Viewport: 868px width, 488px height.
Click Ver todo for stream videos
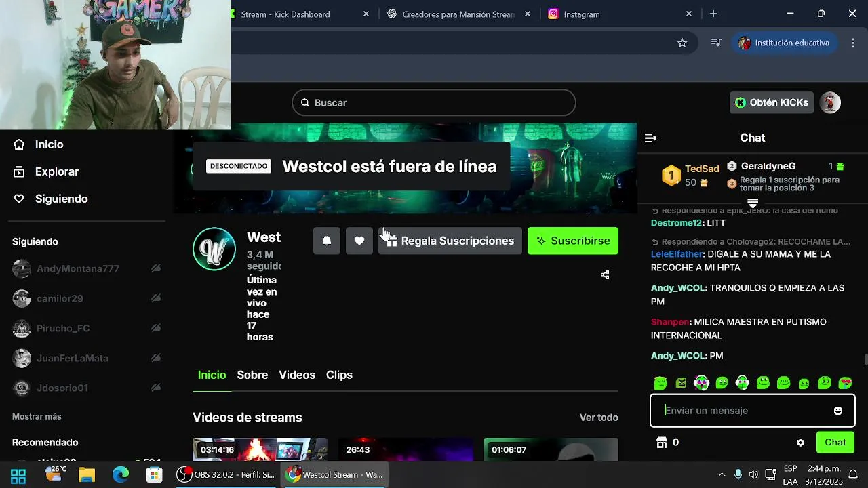click(x=599, y=418)
